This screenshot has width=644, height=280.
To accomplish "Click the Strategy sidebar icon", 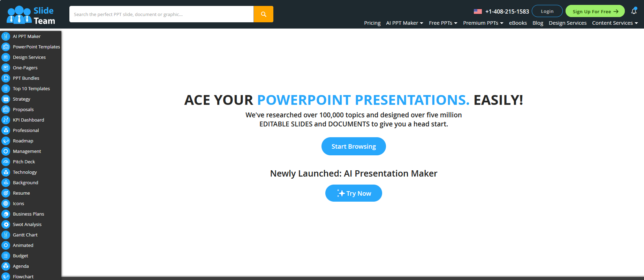I will pos(6,99).
